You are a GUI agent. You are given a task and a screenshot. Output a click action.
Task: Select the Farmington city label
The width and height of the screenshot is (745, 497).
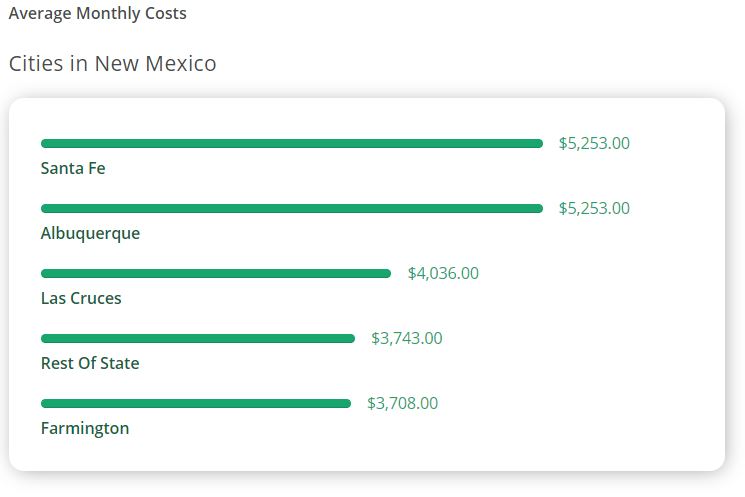pos(85,429)
